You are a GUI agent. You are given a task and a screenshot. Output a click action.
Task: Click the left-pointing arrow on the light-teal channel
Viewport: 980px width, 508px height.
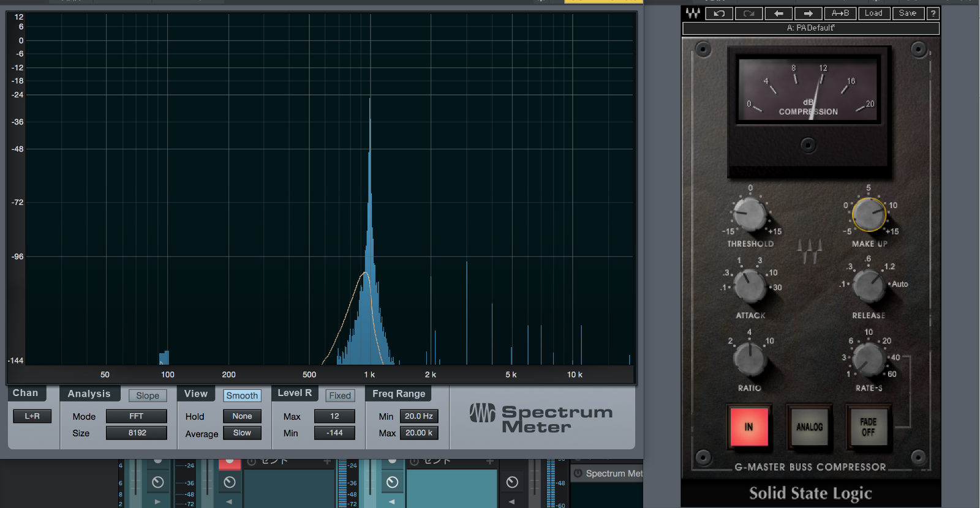click(x=392, y=501)
